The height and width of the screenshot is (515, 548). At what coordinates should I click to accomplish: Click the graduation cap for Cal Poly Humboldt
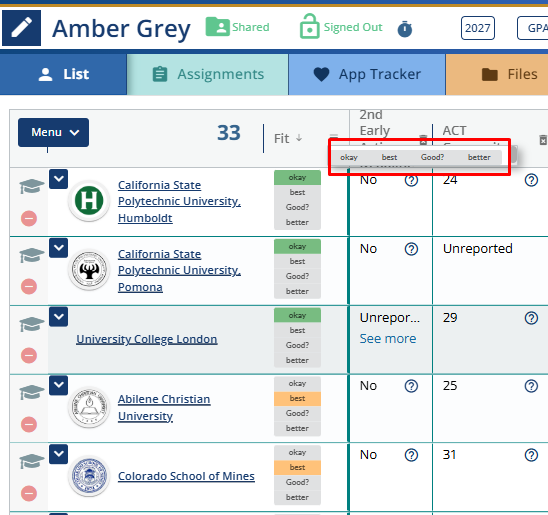(x=32, y=186)
